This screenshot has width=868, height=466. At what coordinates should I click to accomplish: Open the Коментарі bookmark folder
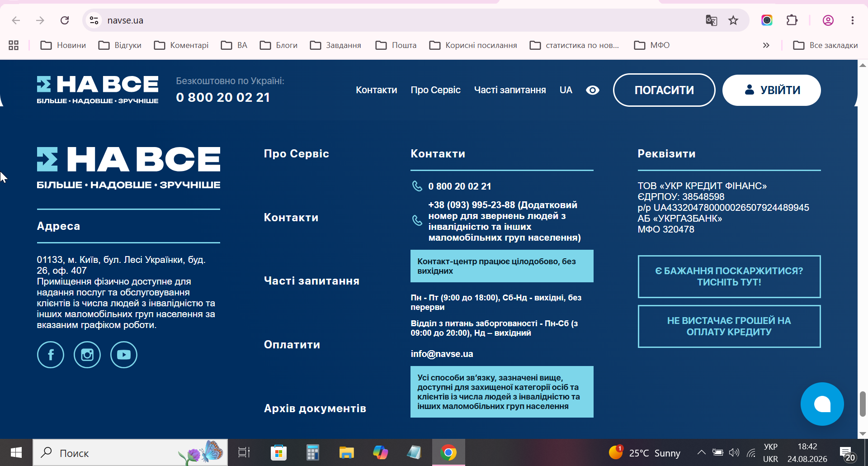pos(181,45)
